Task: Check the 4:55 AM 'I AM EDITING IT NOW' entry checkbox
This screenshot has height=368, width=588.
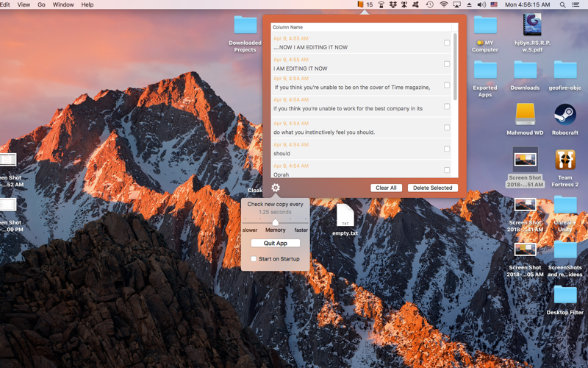Action: [447, 64]
